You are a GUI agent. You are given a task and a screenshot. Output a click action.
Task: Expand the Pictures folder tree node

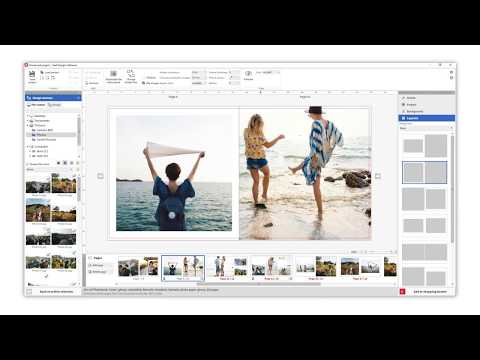pyautogui.click(x=28, y=125)
